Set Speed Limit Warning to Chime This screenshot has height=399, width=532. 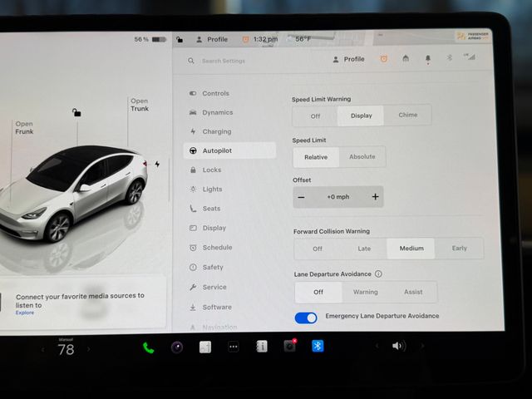pyautogui.click(x=408, y=115)
